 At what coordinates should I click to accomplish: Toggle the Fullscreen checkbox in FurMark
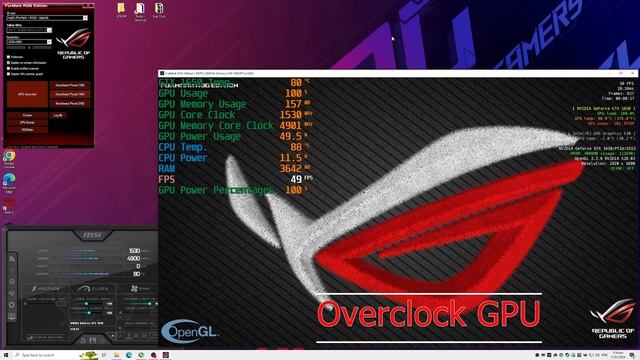8,57
